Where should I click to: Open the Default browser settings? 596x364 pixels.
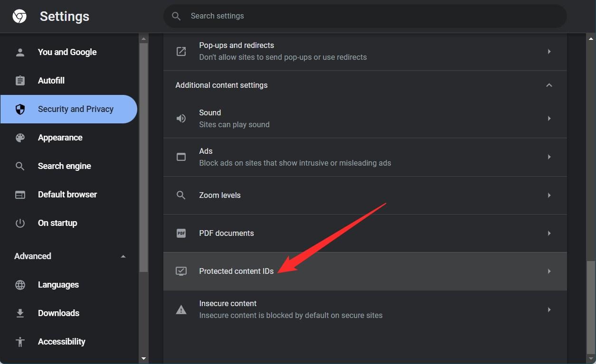tap(68, 194)
